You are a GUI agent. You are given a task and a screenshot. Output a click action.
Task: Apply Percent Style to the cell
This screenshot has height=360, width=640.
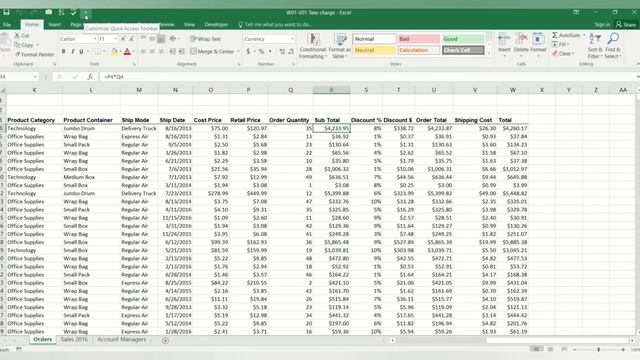261,51
